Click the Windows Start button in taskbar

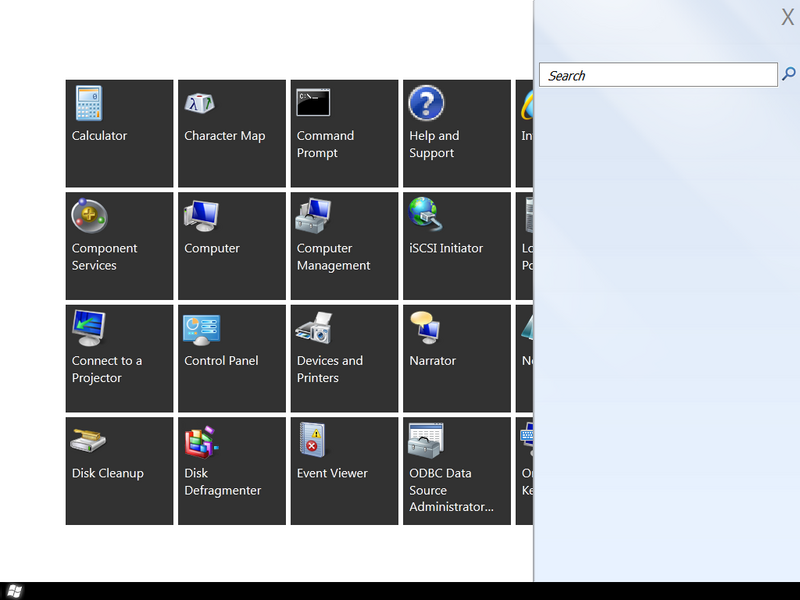pyautogui.click(x=14, y=591)
